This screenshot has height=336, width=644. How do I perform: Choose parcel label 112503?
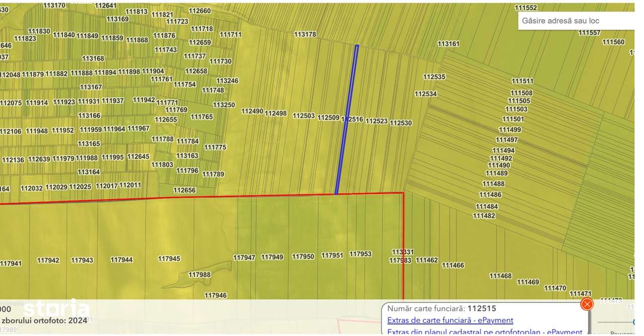tap(303, 116)
